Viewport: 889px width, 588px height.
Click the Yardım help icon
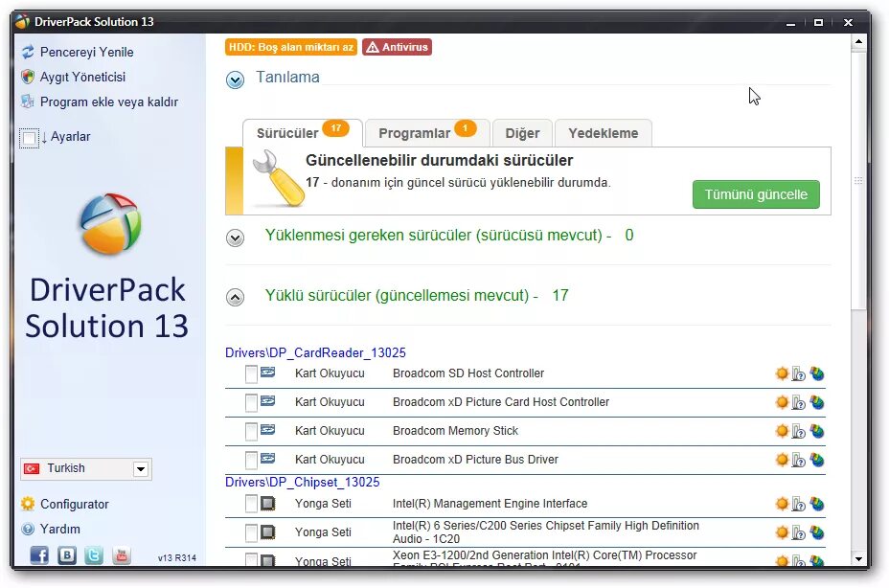pyautogui.click(x=28, y=529)
